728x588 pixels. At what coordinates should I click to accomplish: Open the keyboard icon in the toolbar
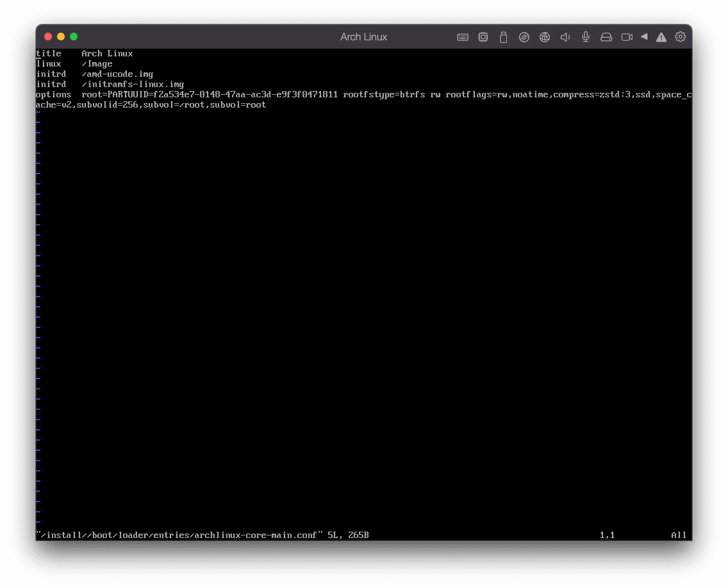[x=463, y=37]
